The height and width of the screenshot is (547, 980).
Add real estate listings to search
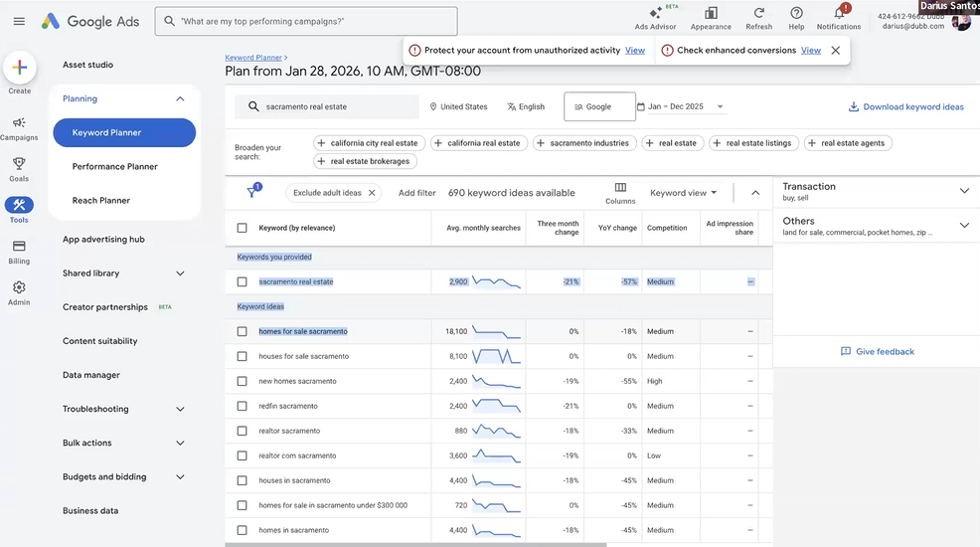coord(751,143)
